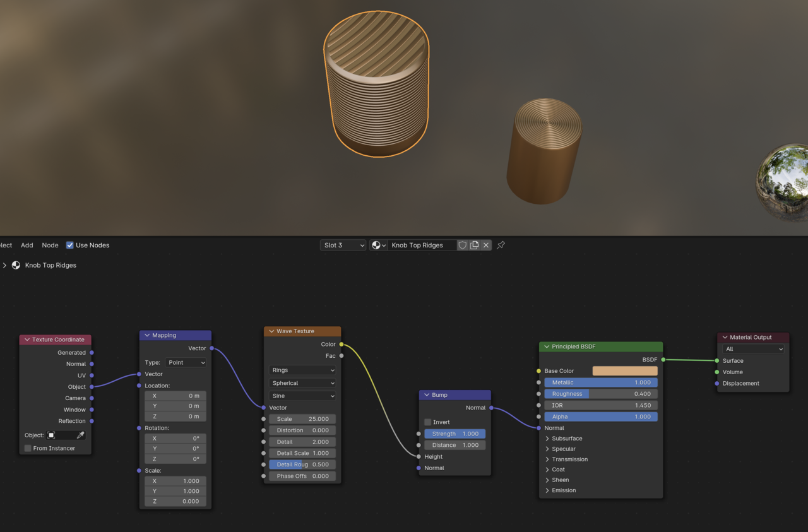Toggle the Invert checkbox in Bump node

[428, 422]
